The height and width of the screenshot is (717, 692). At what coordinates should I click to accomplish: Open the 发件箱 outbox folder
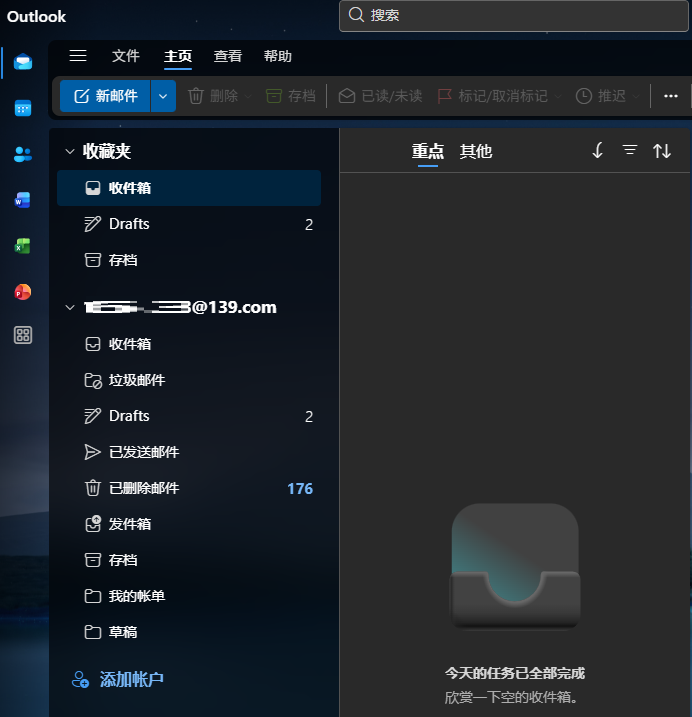[189, 524]
